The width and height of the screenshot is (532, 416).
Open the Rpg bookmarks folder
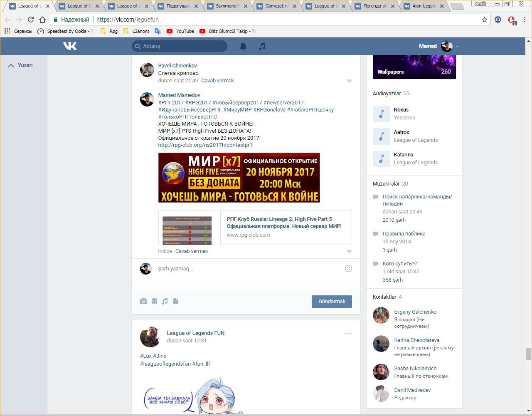(109, 31)
